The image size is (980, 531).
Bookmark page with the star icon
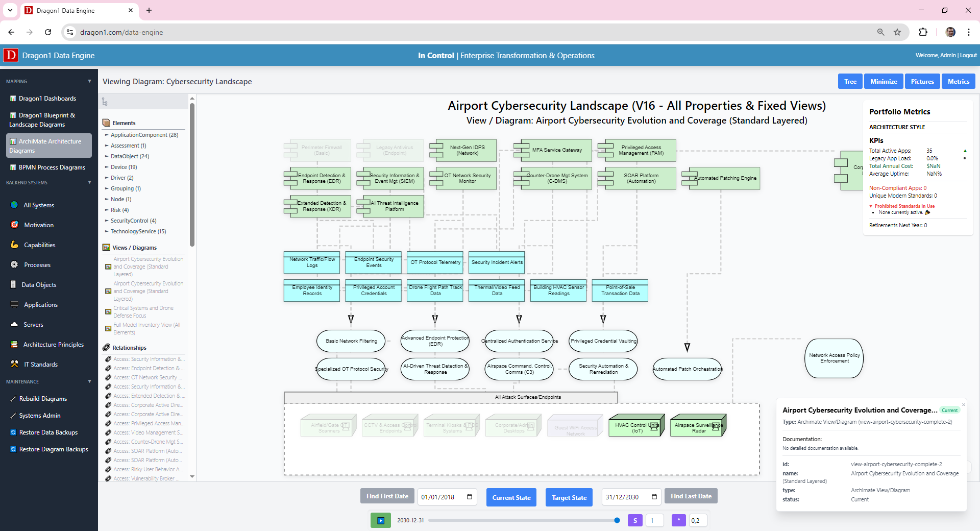[897, 32]
